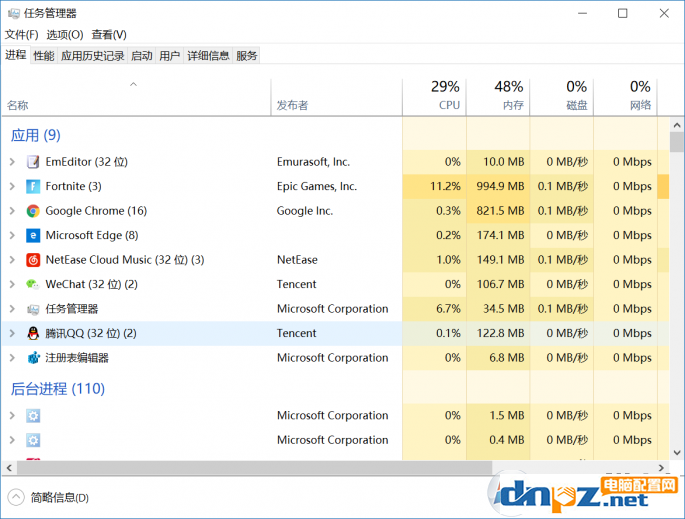This screenshot has width=685, height=519.
Task: Switch to the 应用历史记录 tab
Action: pos(93,55)
